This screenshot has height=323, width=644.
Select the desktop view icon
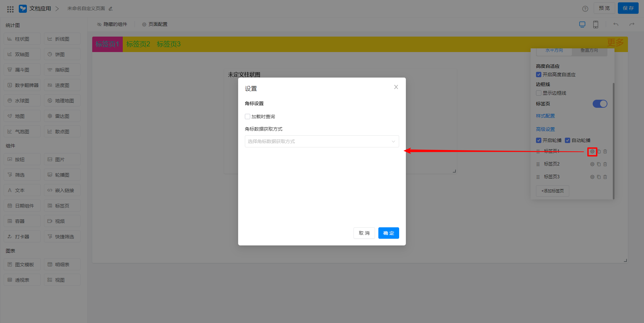click(582, 25)
